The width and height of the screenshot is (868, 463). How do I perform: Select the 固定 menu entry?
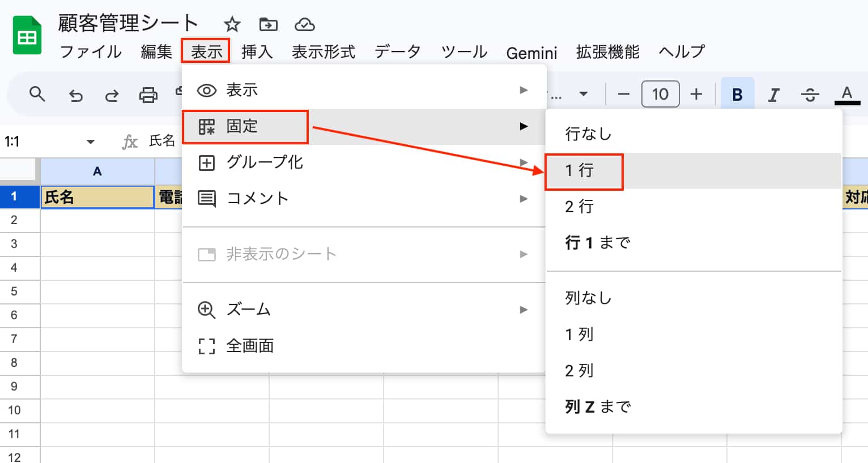[363, 126]
